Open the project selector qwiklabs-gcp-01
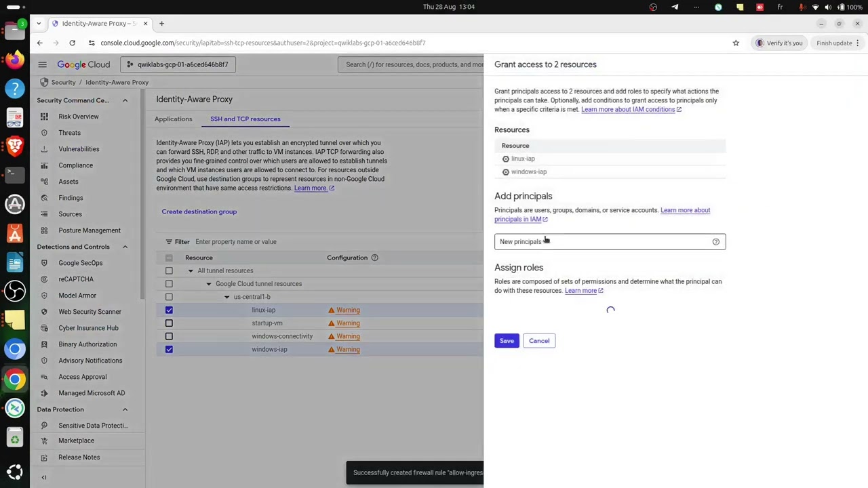The height and width of the screenshot is (488, 868). click(x=178, y=64)
